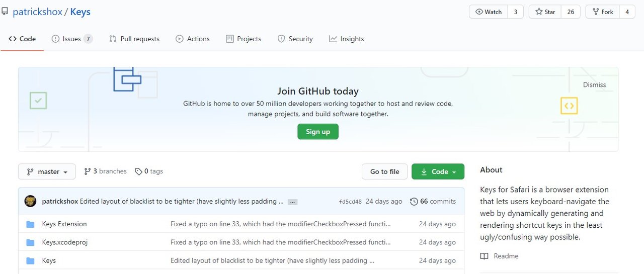Open commit message in Keys folder row
The image size is (644, 274).
coord(273,260)
